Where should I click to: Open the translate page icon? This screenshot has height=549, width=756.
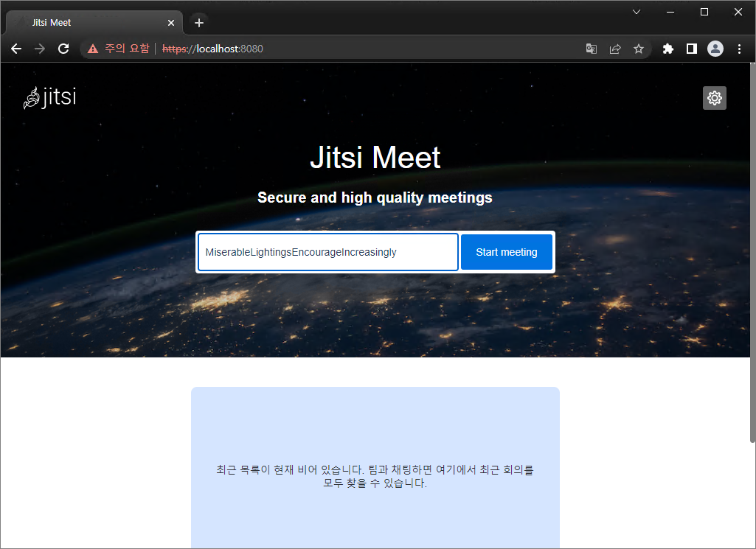591,49
